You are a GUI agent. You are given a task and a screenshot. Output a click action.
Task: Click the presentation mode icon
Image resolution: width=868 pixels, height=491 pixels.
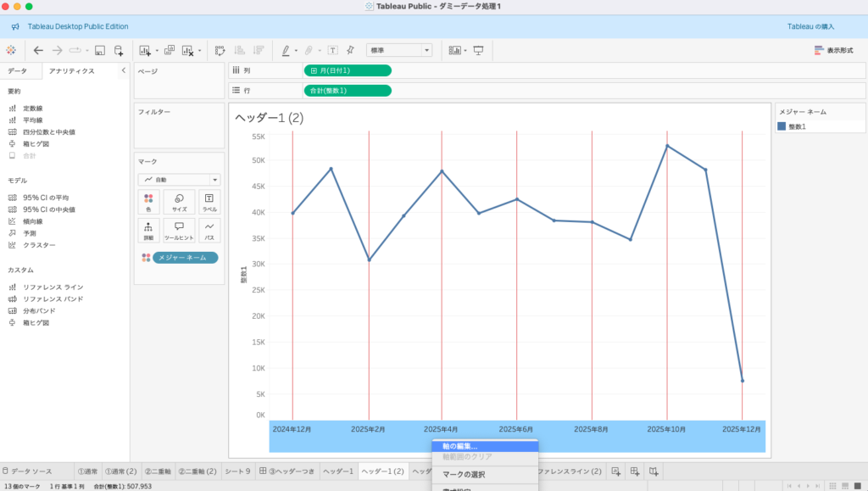coord(478,50)
